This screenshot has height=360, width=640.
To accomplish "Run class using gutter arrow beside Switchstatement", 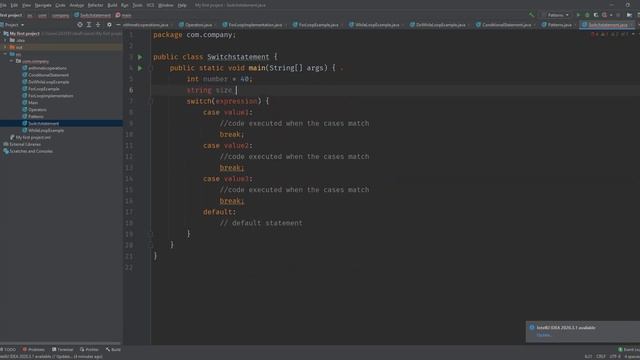I will click(x=140, y=57).
